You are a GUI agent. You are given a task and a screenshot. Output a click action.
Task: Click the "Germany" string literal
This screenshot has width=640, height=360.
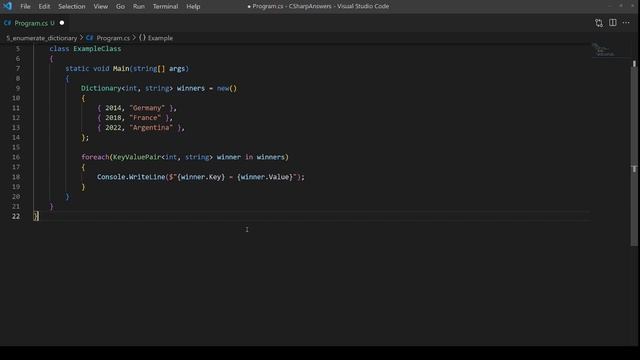click(147, 108)
